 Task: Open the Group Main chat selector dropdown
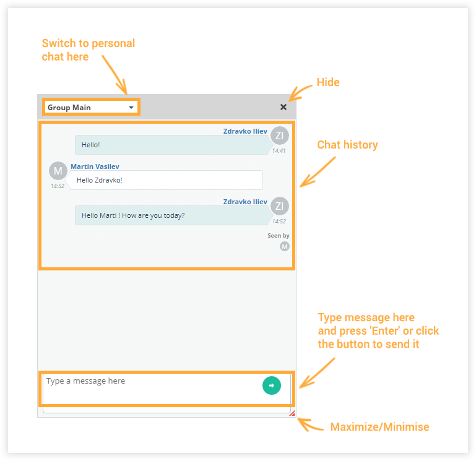pyautogui.click(x=91, y=108)
